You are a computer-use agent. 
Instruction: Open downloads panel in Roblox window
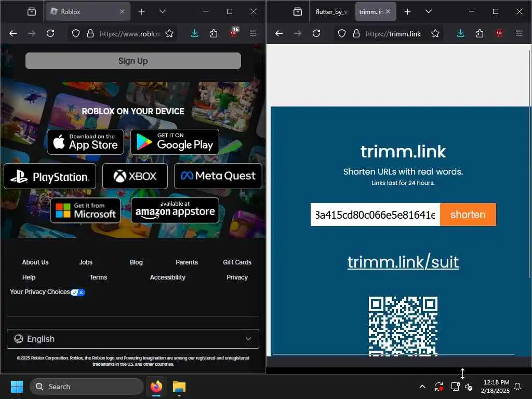click(x=195, y=33)
